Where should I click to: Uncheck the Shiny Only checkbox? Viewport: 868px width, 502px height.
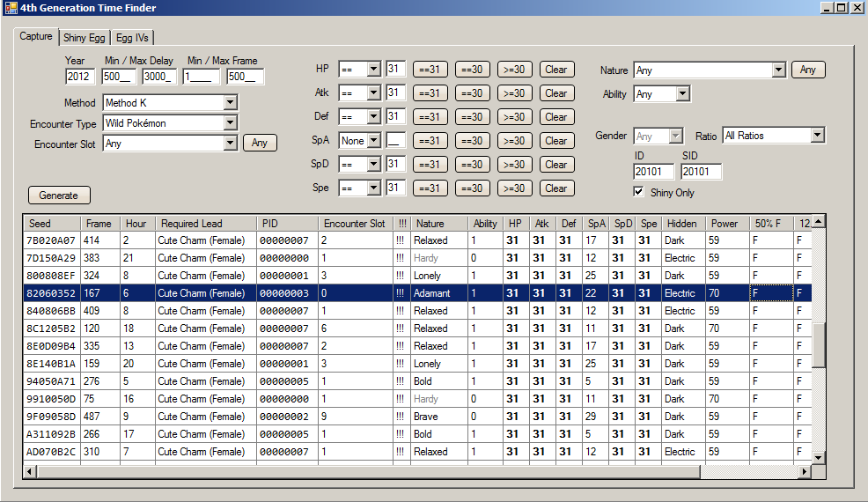(639, 192)
